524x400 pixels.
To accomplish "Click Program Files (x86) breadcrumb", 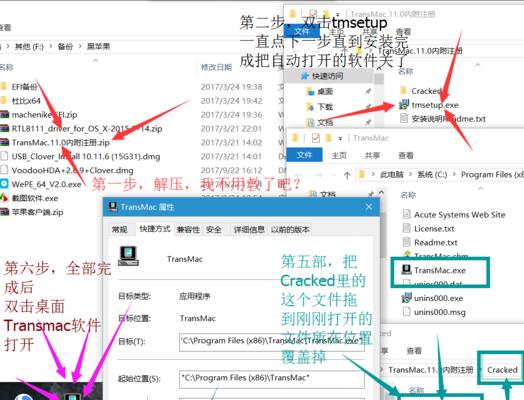I will tap(492, 174).
